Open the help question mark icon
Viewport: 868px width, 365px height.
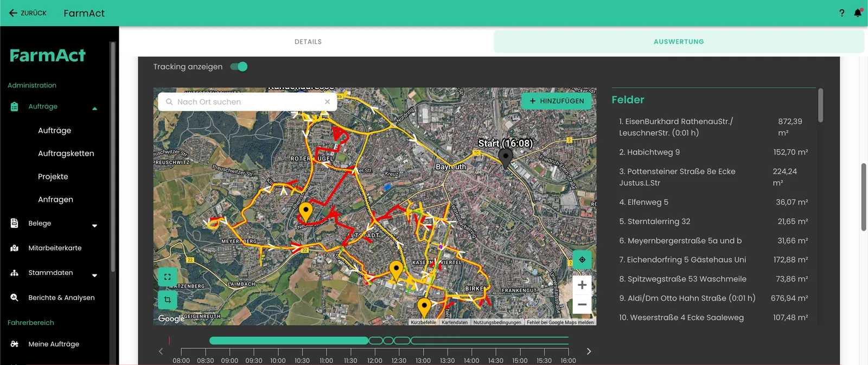[842, 13]
